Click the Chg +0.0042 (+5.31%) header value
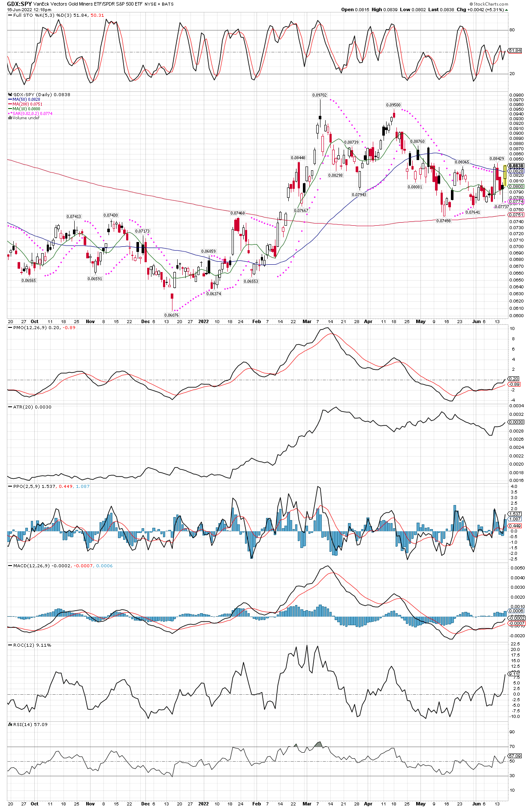This screenshot has width=532, height=808. (x=481, y=9)
